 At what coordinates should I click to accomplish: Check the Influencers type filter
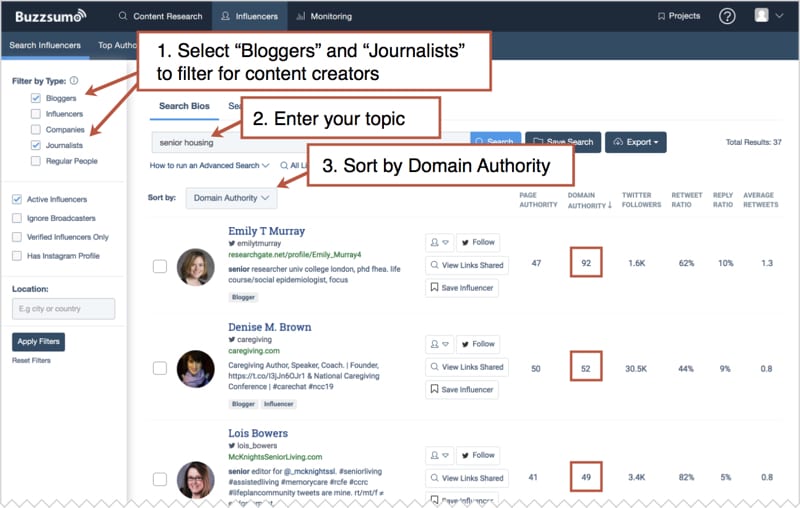click(x=36, y=114)
